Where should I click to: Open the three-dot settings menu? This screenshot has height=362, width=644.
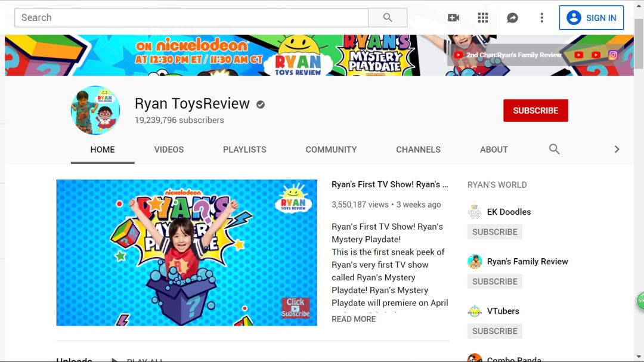541,18
